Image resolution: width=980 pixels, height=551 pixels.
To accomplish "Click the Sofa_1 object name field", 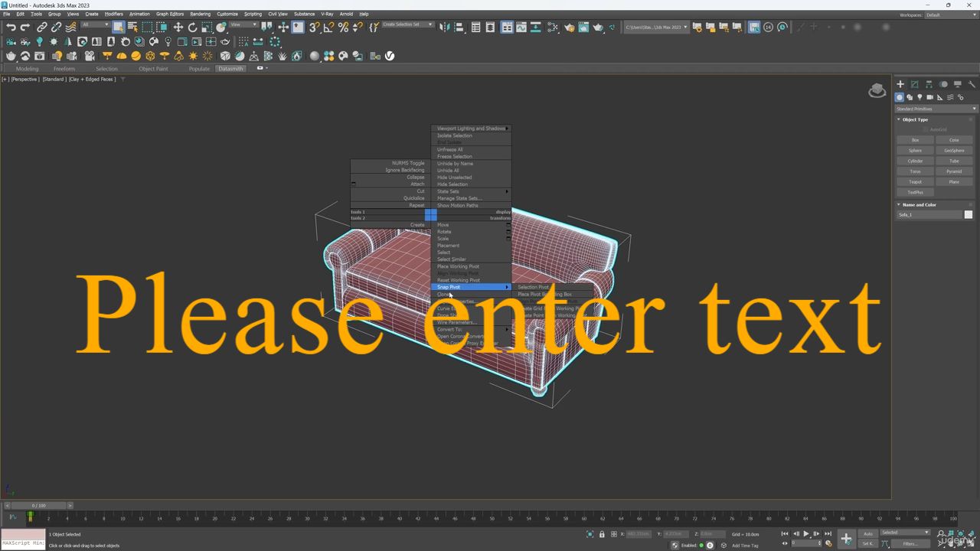I will click(929, 215).
